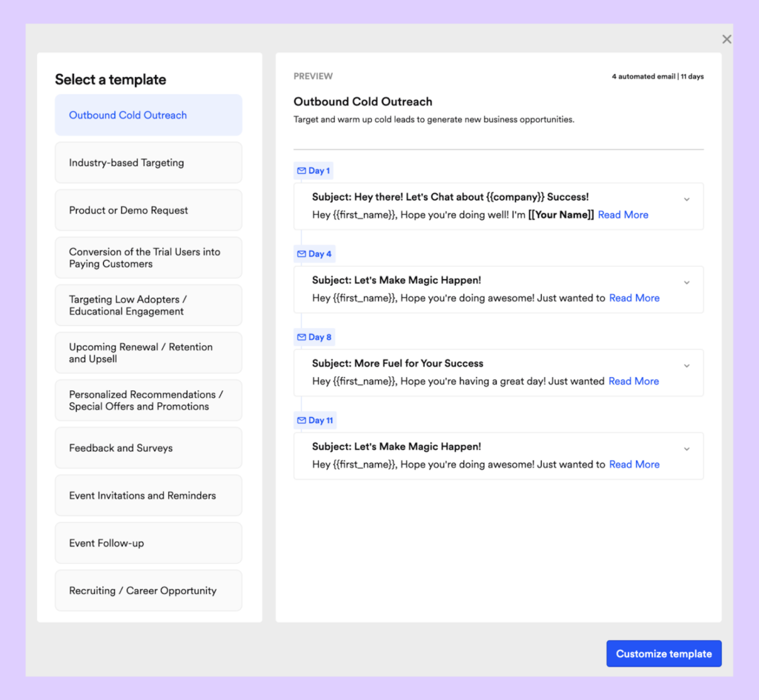Viewport: 759px width, 700px height.
Task: Click Read More on Day 8 email
Action: pos(634,381)
